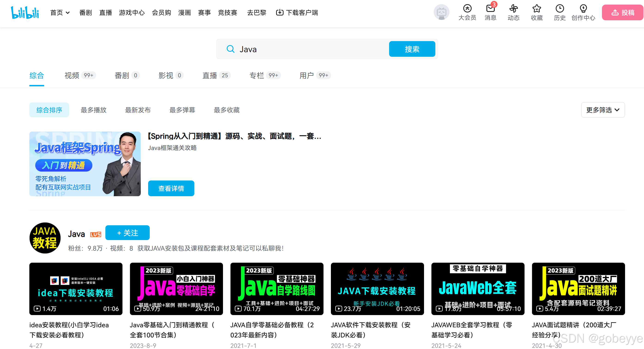
Task: Click the LV5 level badge
Action: tap(95, 234)
